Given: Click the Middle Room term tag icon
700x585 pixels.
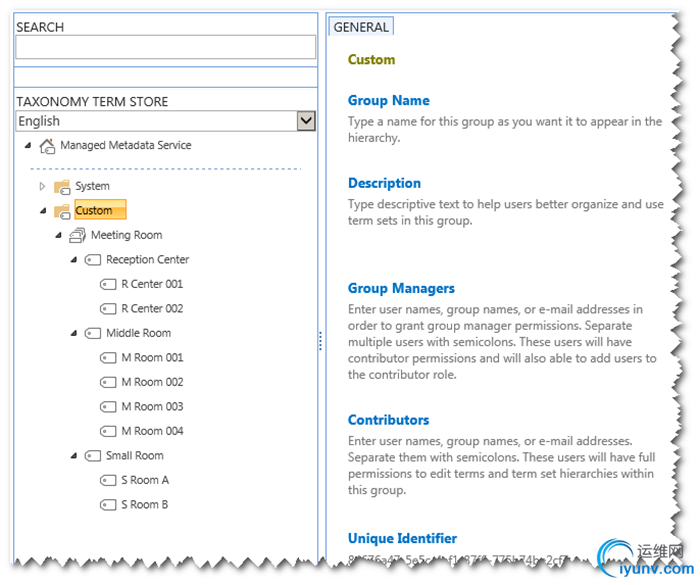Looking at the screenshot, I should tap(92, 333).
